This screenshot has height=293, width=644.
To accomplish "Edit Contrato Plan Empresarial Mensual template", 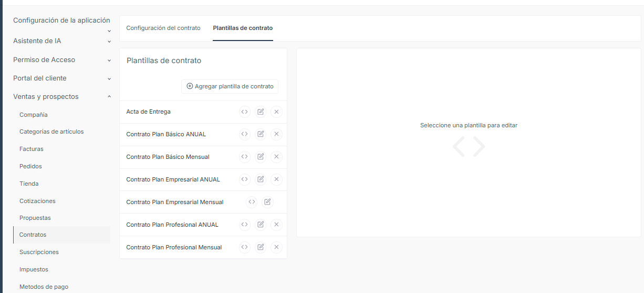I will tap(267, 202).
